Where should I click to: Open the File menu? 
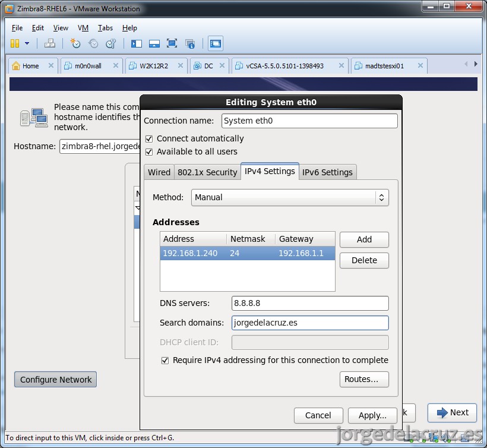coord(17,28)
